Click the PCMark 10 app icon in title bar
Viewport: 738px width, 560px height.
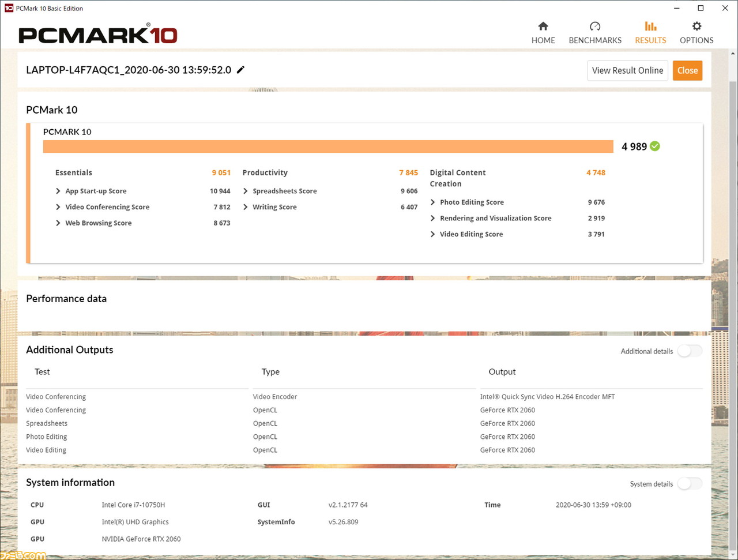(9, 8)
